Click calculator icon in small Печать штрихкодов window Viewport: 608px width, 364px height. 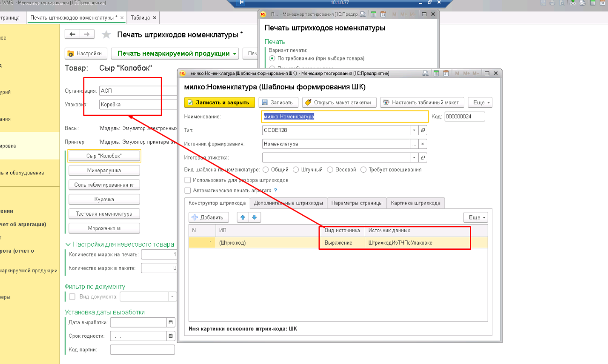pyautogui.click(x=373, y=14)
